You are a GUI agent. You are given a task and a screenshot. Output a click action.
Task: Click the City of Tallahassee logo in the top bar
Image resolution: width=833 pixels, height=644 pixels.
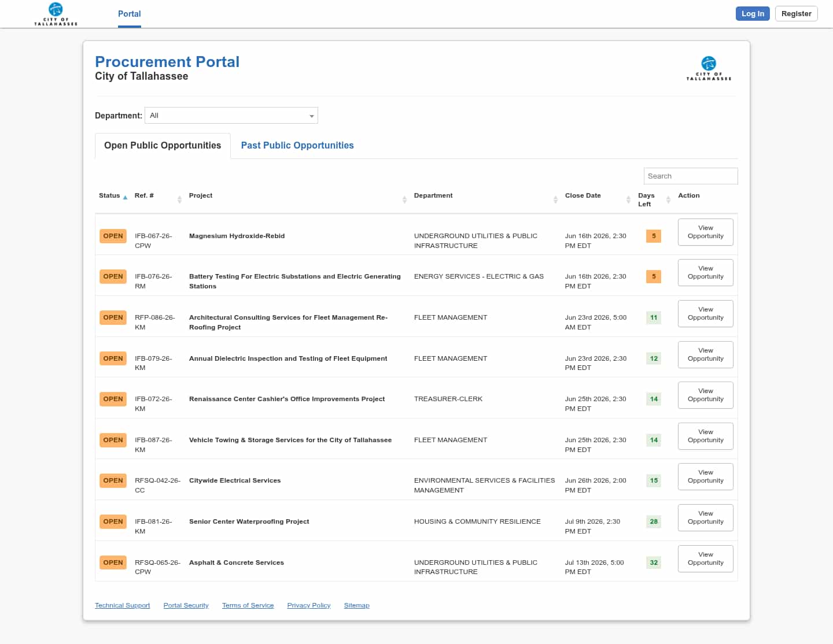56,14
